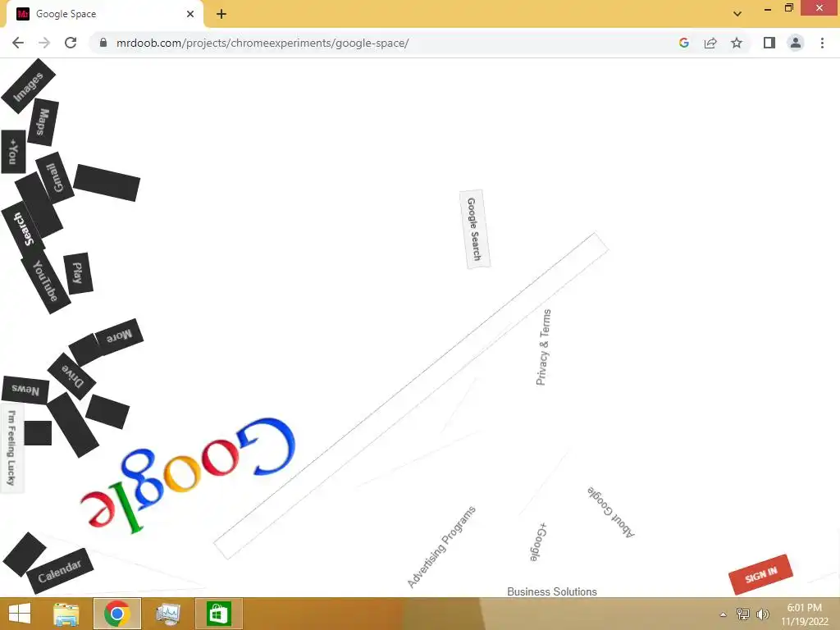
Task: Open the tab search dropdown arrow
Action: tap(737, 14)
